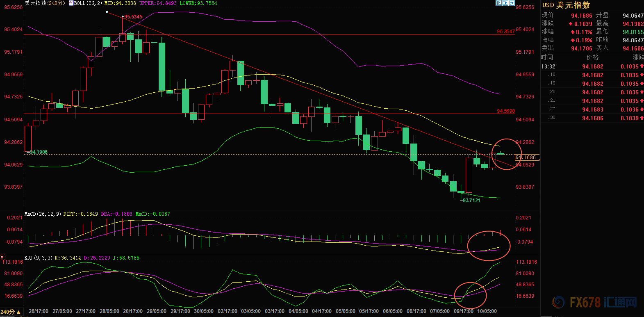Select the MACD(26,12,9) indicator label
Viewport: 644px width, 317px height.
pyautogui.click(x=43, y=214)
